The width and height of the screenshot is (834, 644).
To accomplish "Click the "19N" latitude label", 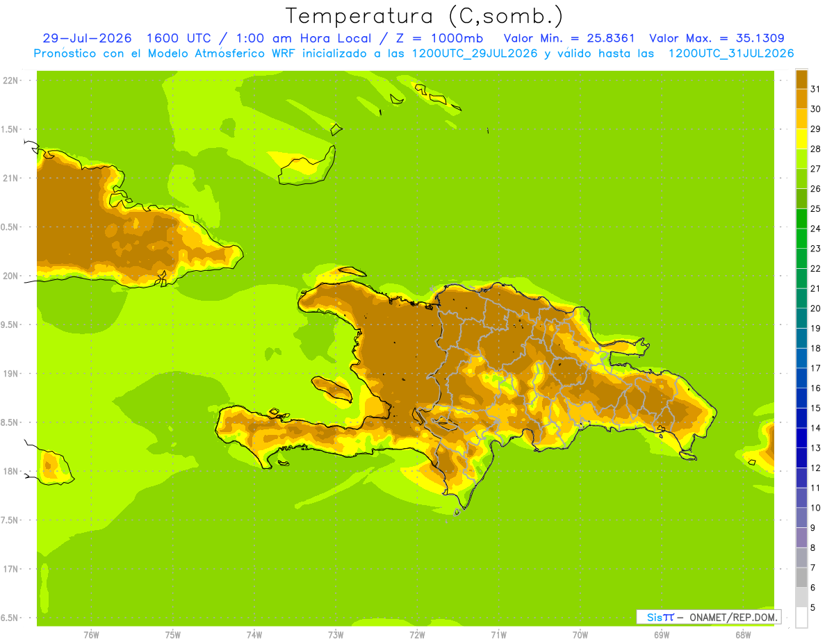I will pyautogui.click(x=10, y=374).
